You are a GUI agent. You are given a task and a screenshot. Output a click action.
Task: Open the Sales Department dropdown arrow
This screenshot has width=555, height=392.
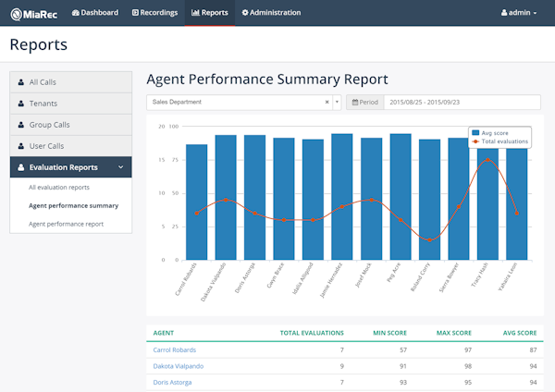click(x=337, y=102)
